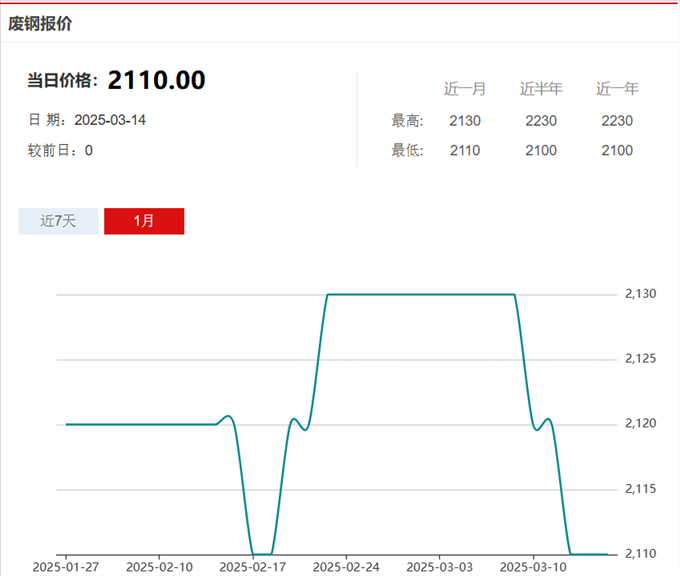Click the 近一年 highest value 2230
This screenshot has width=680, height=576.
click(x=617, y=121)
